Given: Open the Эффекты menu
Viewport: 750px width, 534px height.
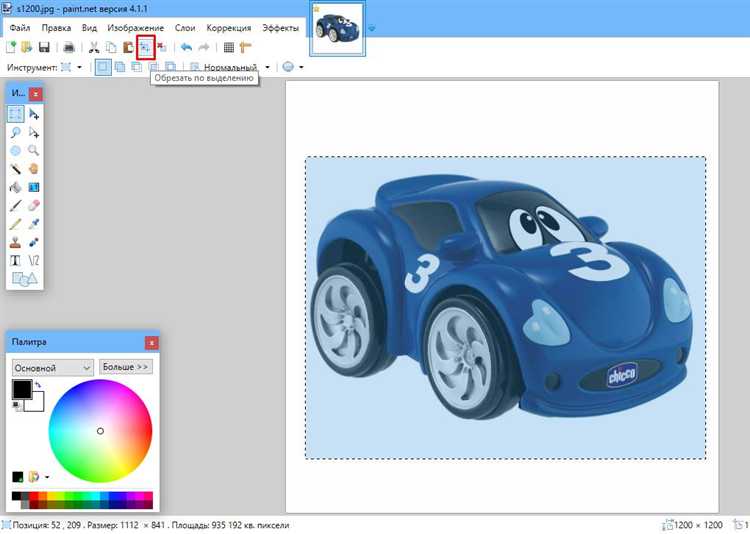Looking at the screenshot, I should point(280,28).
